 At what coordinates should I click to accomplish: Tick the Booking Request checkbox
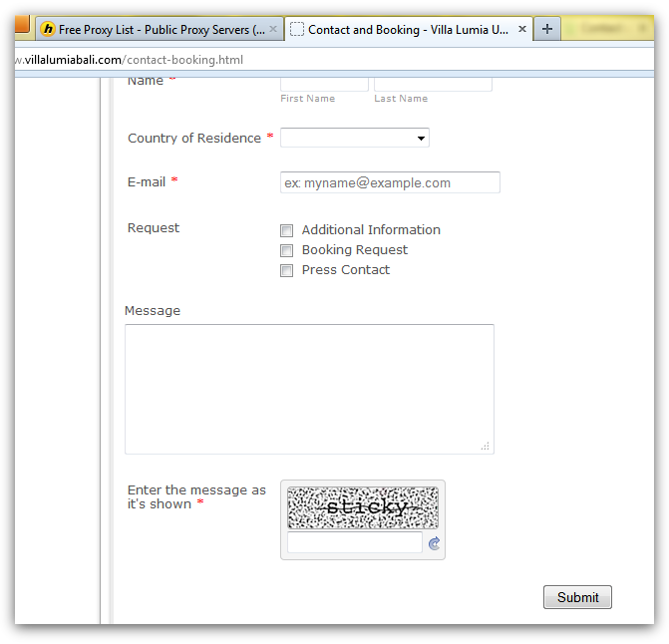click(287, 251)
